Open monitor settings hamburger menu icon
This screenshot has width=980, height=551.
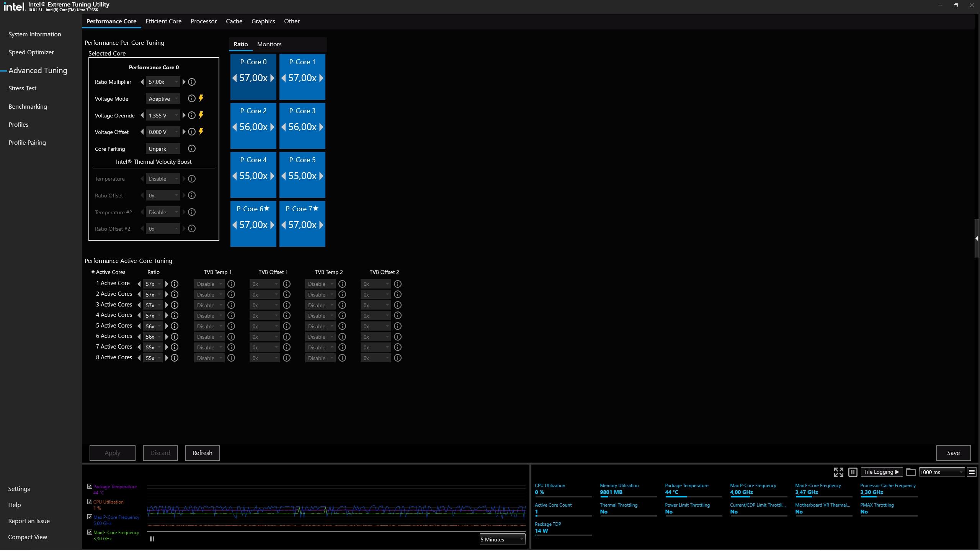[x=972, y=472]
